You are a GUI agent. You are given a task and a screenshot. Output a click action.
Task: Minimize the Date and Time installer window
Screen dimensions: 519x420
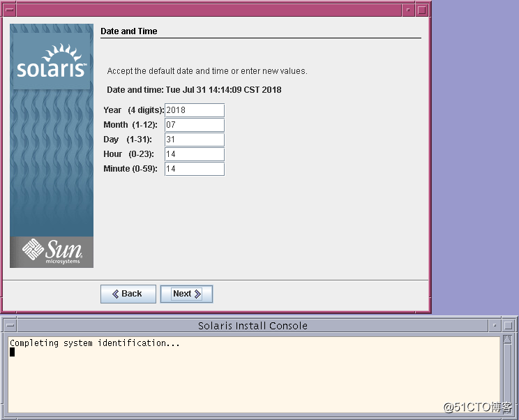[408, 10]
